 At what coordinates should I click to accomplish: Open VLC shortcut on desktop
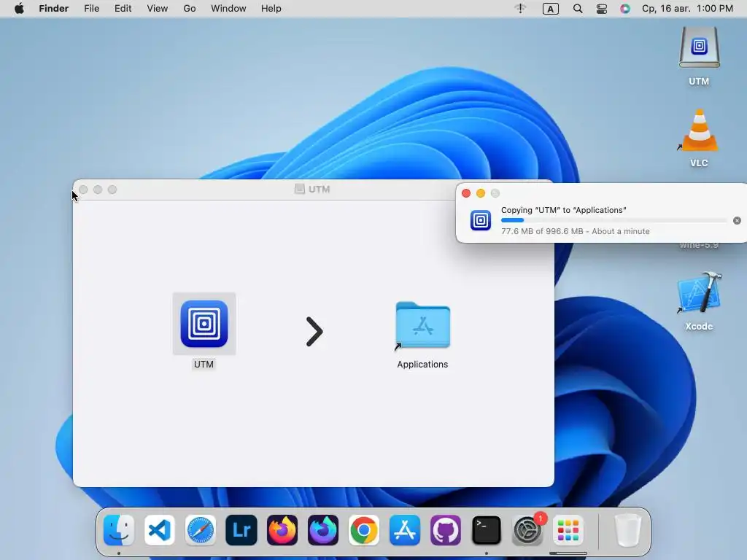pyautogui.click(x=699, y=130)
